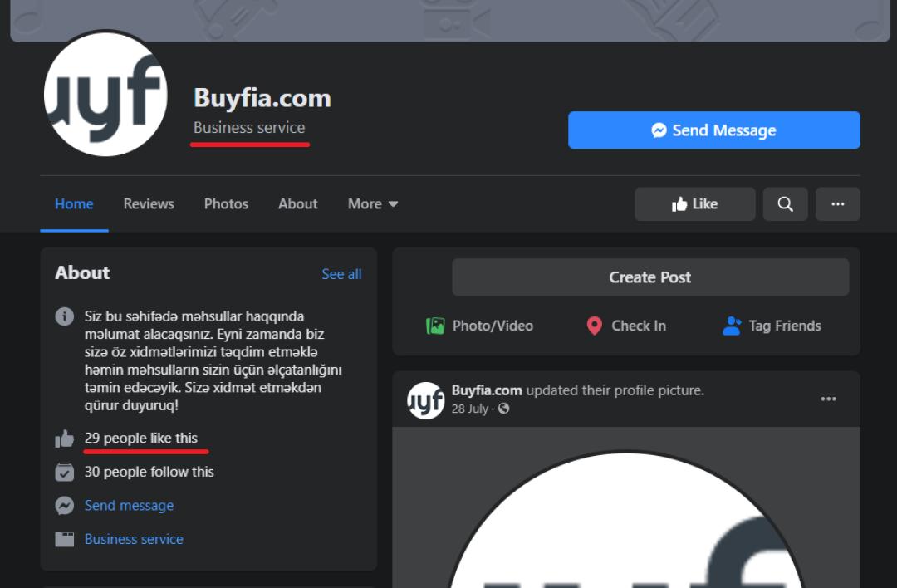View the updated profile picture in post
This screenshot has width=897, height=588.
click(626, 507)
